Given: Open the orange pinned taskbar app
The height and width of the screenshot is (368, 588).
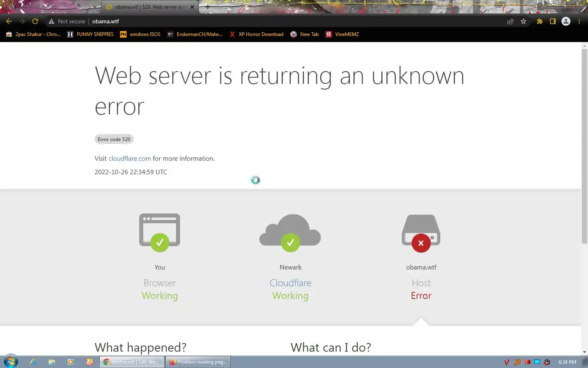Looking at the screenshot, I should pos(89,362).
